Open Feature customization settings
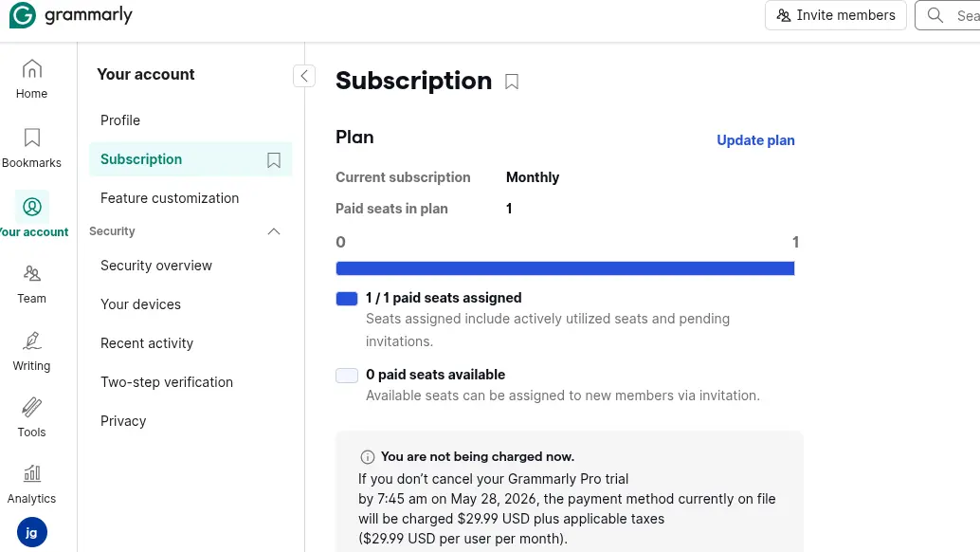Image resolution: width=980 pixels, height=552 pixels. pyautogui.click(x=170, y=198)
